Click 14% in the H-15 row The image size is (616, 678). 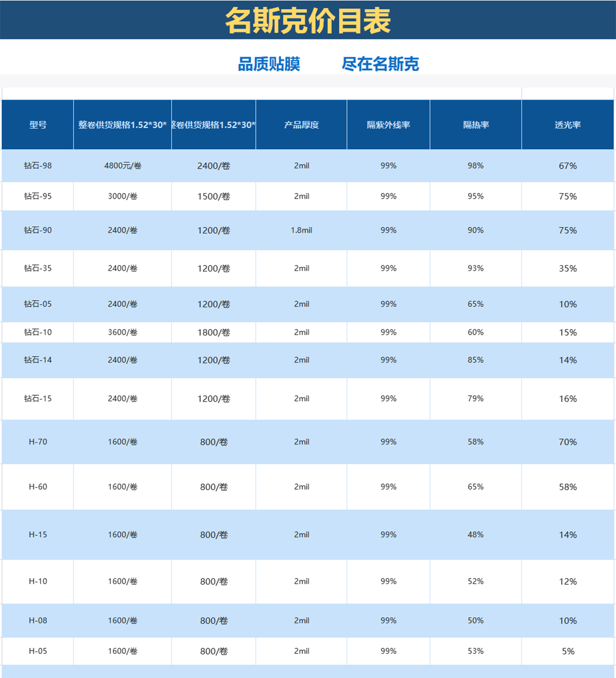(568, 535)
